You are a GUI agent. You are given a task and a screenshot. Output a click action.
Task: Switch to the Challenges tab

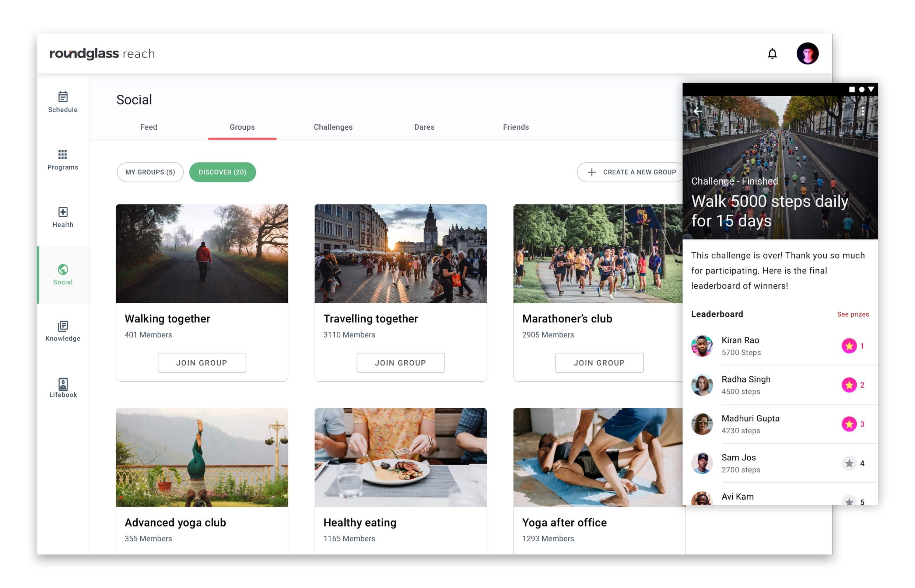pyautogui.click(x=333, y=127)
